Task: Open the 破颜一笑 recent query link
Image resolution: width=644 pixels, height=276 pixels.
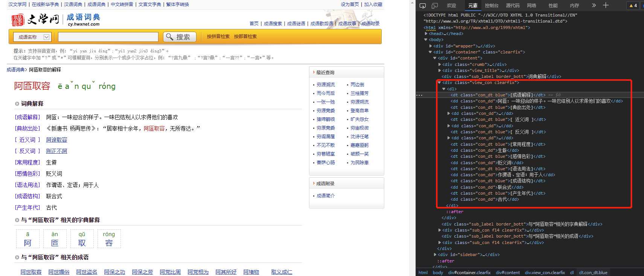Action: [359, 154]
